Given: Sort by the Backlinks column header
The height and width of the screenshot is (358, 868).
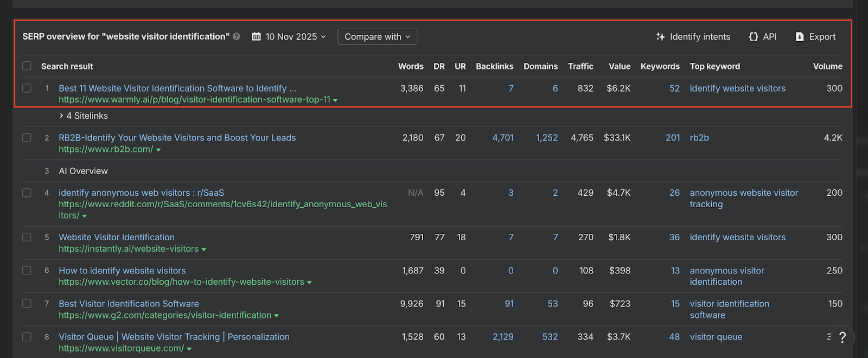Looking at the screenshot, I should (494, 66).
